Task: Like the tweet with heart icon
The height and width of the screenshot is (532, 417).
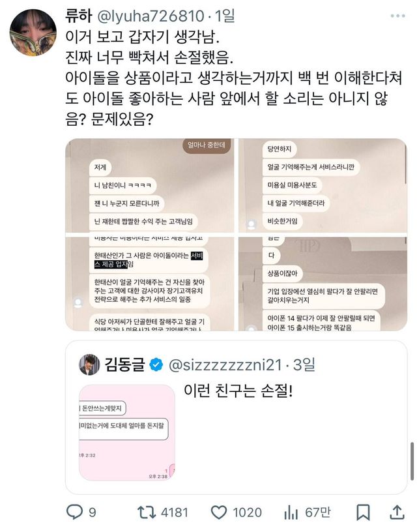Action: pyautogui.click(x=219, y=512)
